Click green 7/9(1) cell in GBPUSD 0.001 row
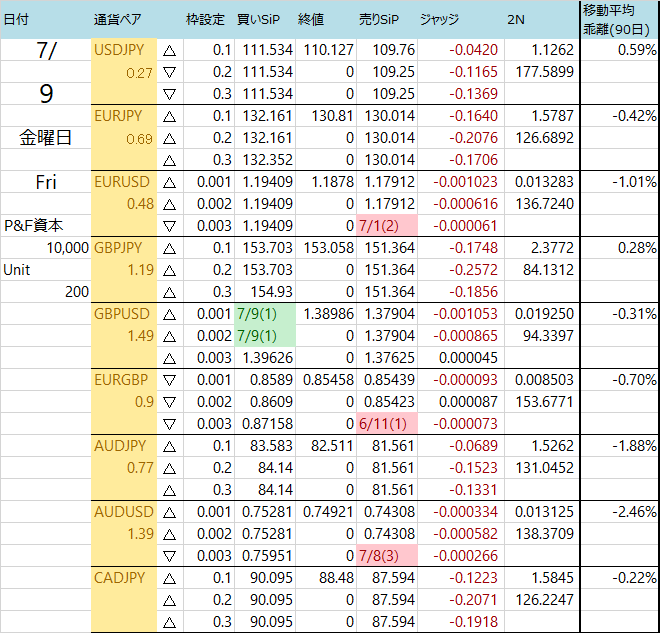Image resolution: width=660 pixels, height=633 pixels. (x=265, y=314)
